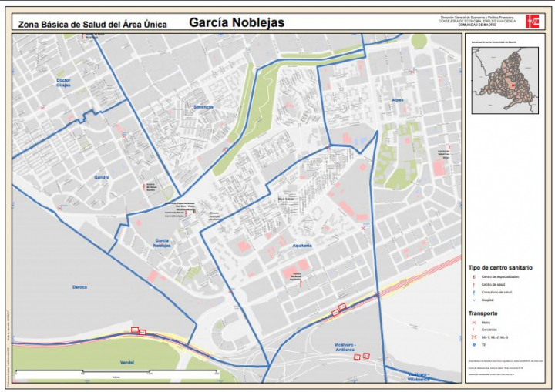This screenshot has width=555, height=392.
Task: Select the Simancas zone label
Action: pyautogui.click(x=203, y=106)
